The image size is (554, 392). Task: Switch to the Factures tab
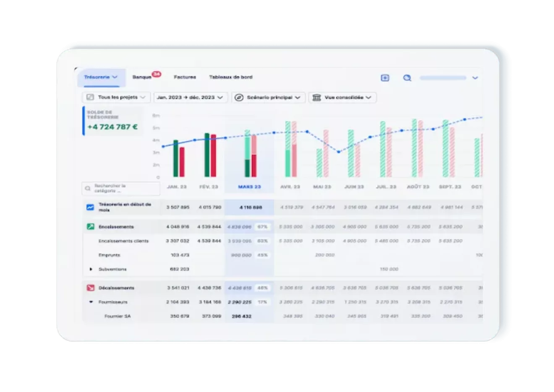click(185, 77)
